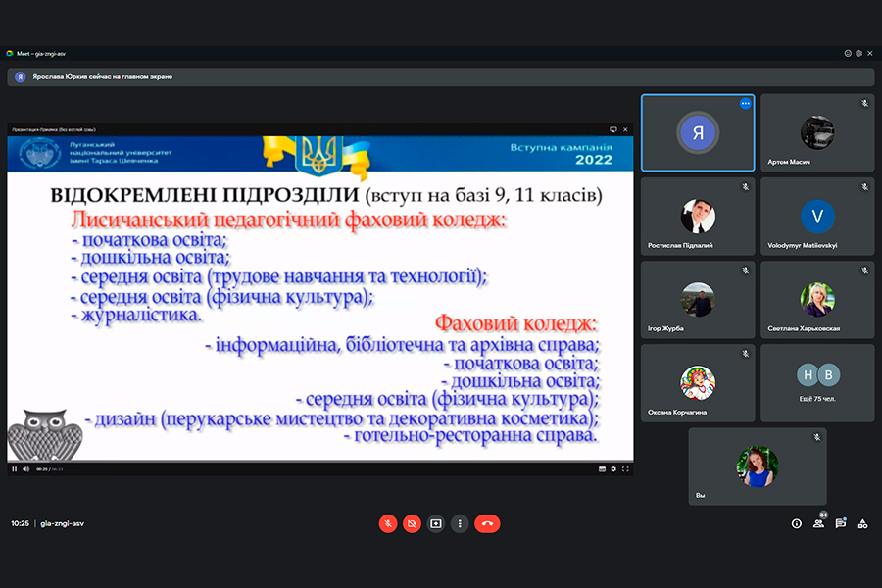Click 'готельно-ресторанна справа' line on slide

point(470,435)
